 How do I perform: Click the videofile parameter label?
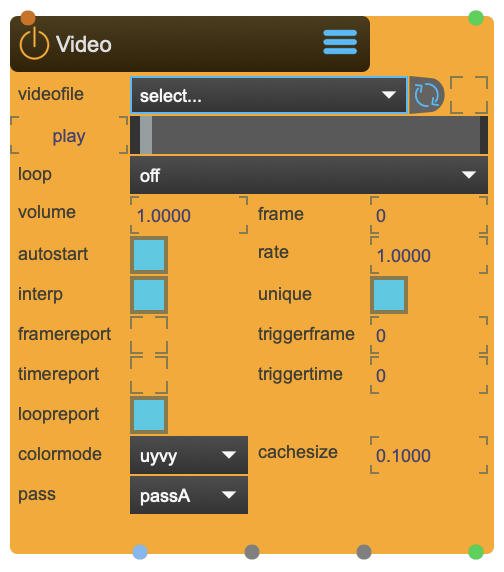(51, 94)
